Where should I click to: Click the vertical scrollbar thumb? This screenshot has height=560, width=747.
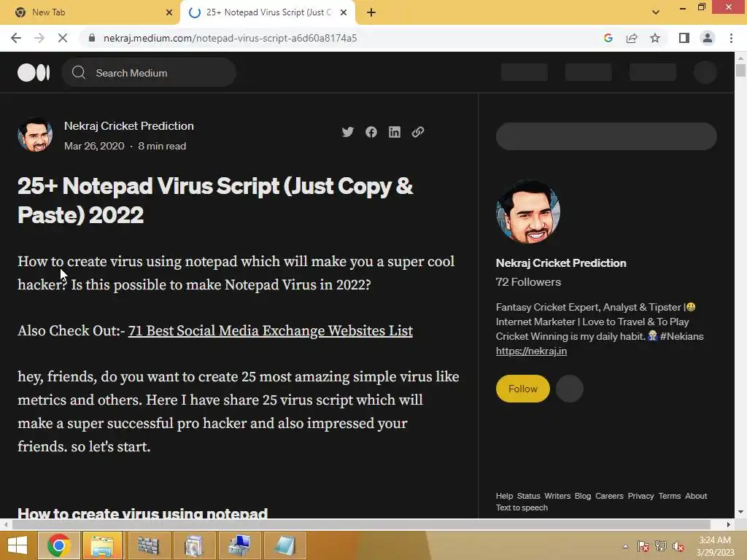point(740,71)
